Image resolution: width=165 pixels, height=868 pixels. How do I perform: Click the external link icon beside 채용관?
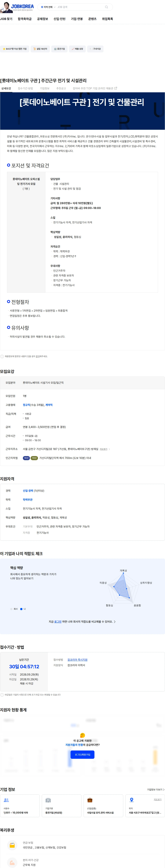click(116, 88)
